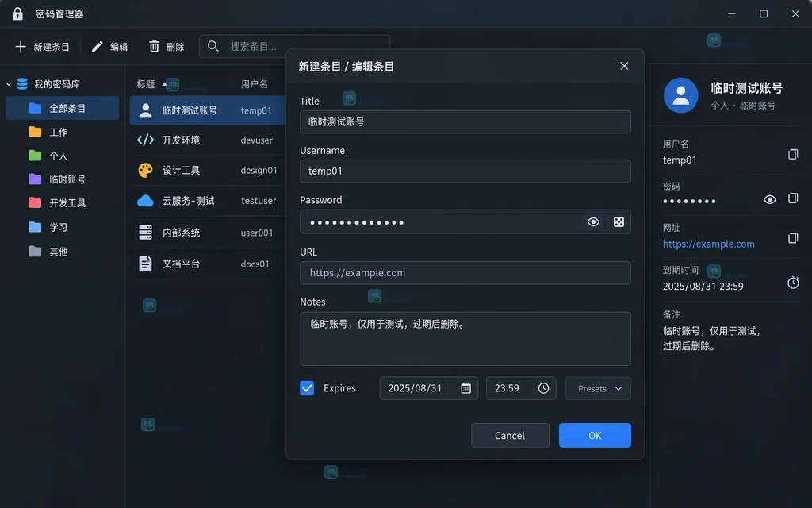Show the password in the details panel

click(769, 199)
